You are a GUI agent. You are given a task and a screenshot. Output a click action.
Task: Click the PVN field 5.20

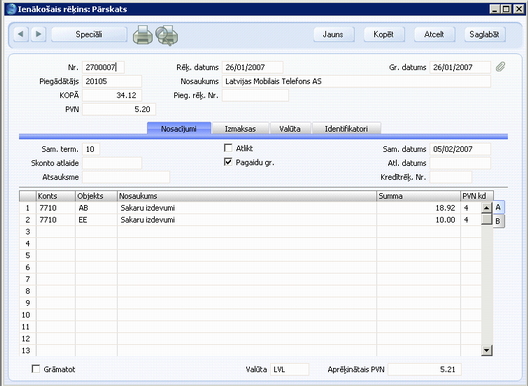[119, 109]
